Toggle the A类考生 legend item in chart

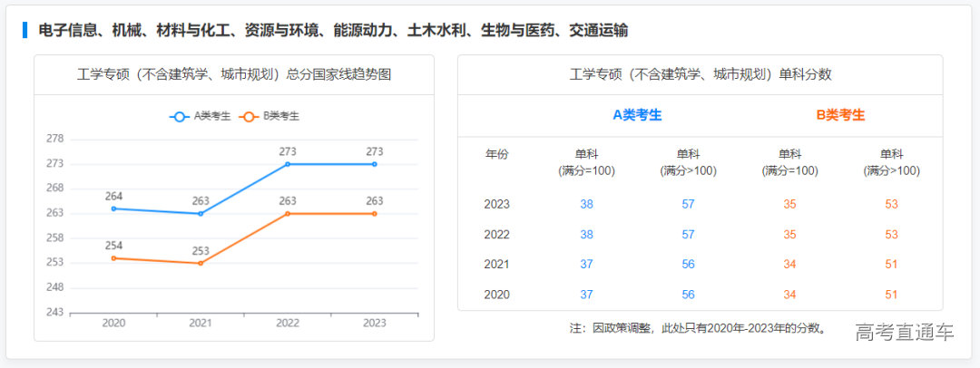point(200,116)
